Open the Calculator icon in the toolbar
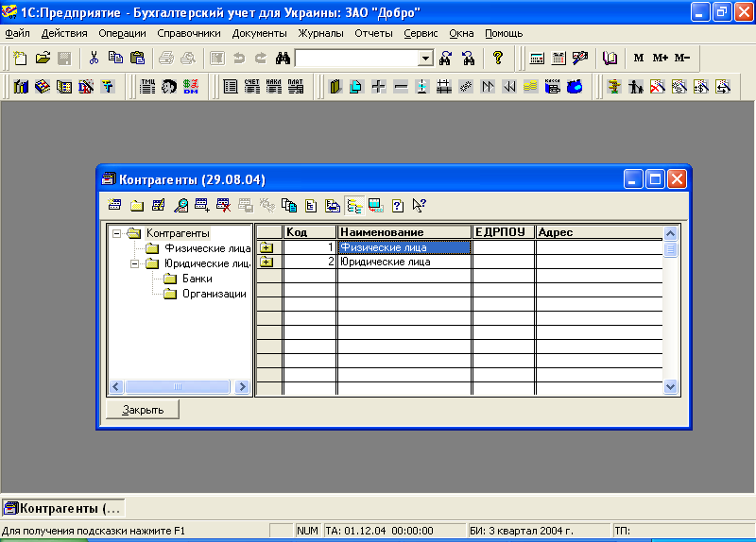Screen dimensions: 756x542 [537, 59]
